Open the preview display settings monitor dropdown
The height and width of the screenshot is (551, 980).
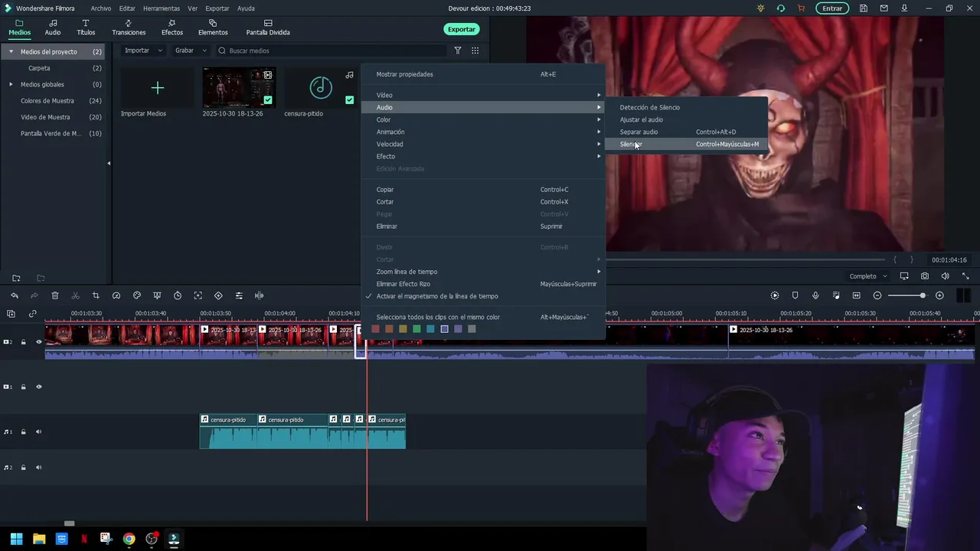(904, 276)
